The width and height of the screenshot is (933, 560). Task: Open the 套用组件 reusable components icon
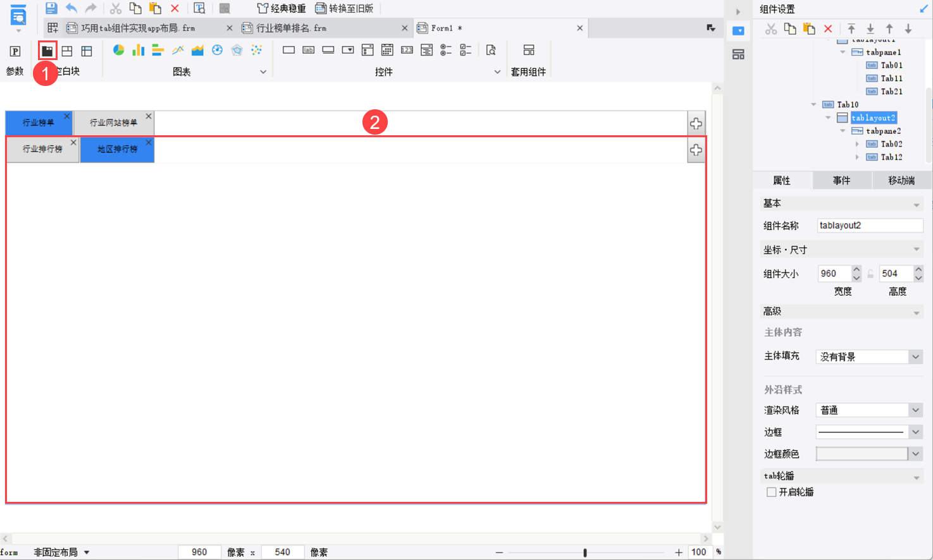click(529, 50)
